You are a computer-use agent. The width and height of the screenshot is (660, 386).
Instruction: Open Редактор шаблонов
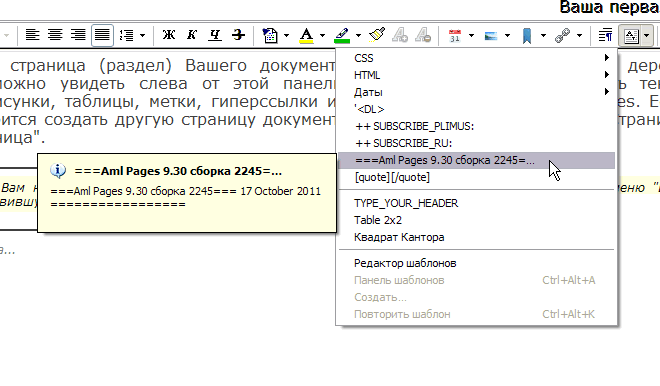coord(477,263)
